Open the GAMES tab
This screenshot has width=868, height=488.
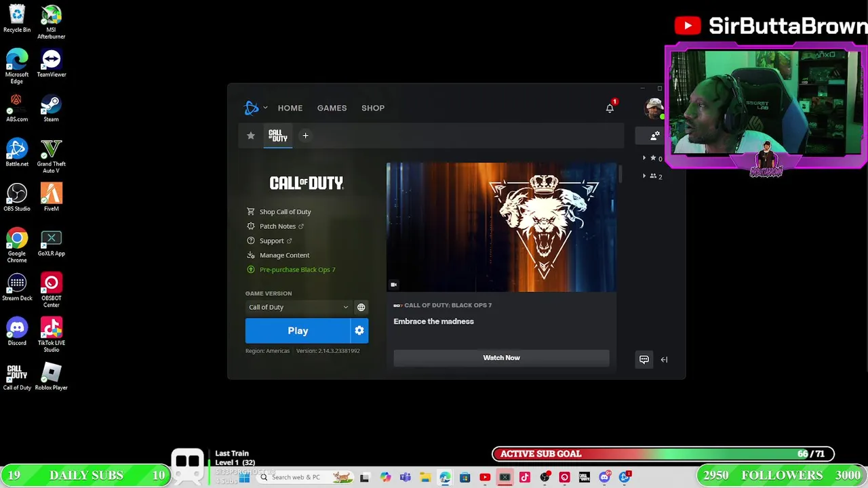tap(332, 108)
